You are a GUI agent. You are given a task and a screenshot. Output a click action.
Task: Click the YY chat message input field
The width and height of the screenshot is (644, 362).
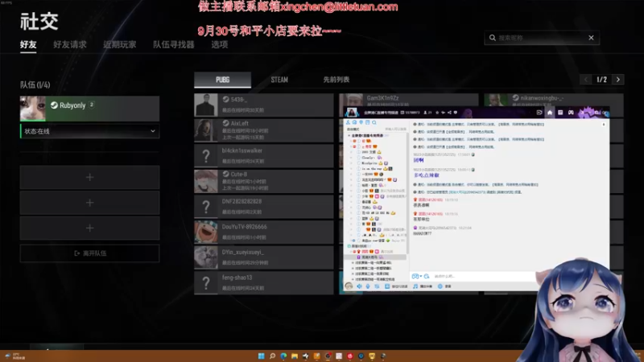485,276
